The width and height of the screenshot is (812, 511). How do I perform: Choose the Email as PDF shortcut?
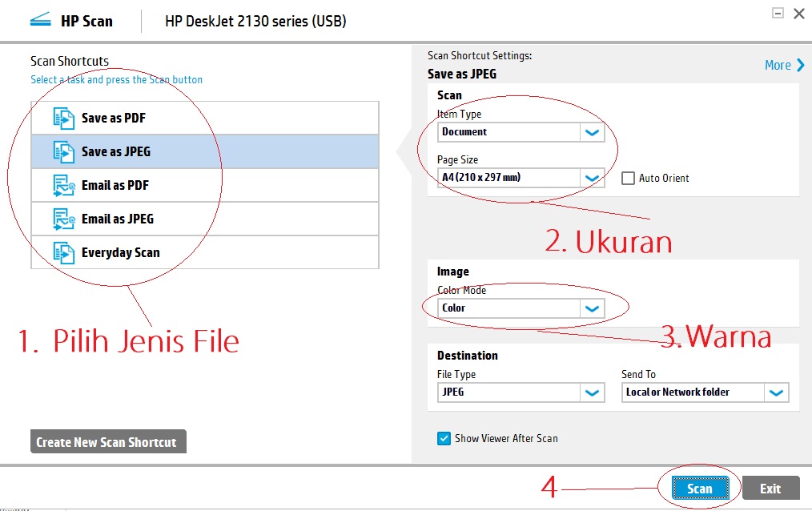205,185
